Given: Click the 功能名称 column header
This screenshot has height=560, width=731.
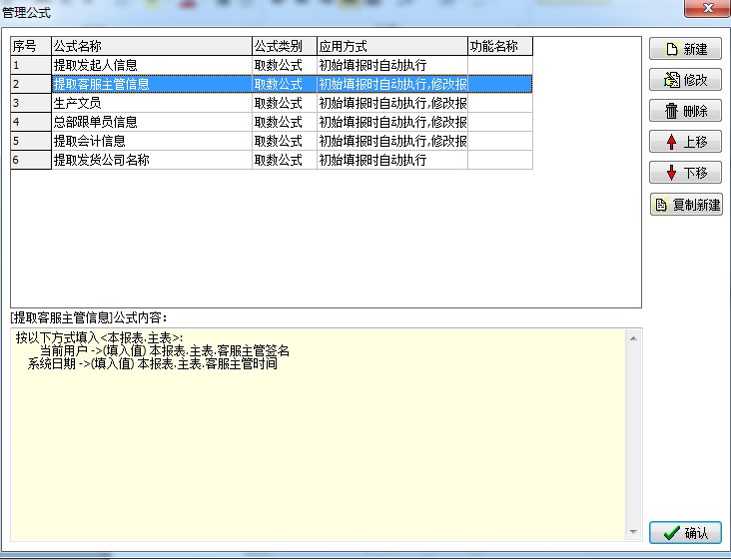Looking at the screenshot, I should pos(500,46).
